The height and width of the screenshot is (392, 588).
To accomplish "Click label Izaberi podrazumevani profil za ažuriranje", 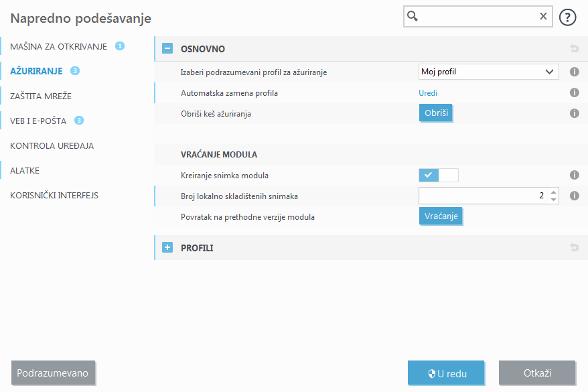I will point(254,72).
